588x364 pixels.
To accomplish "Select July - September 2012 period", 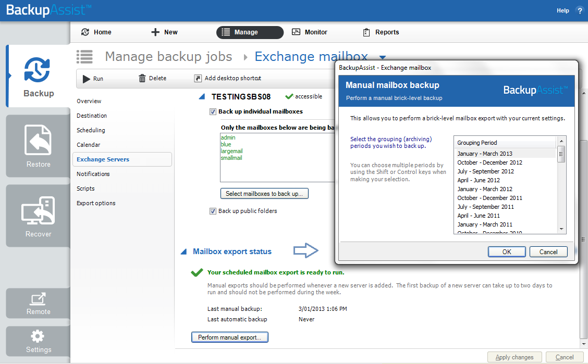I will click(x=505, y=171).
